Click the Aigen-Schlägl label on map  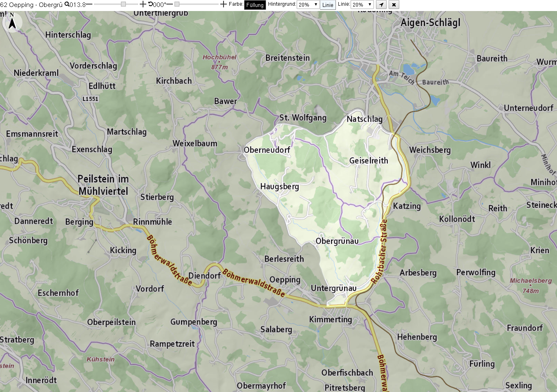tap(430, 23)
